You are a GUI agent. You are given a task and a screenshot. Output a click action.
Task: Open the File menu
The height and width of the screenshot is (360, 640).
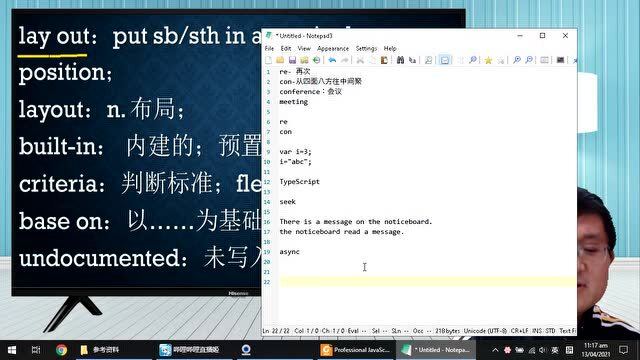(x=269, y=48)
